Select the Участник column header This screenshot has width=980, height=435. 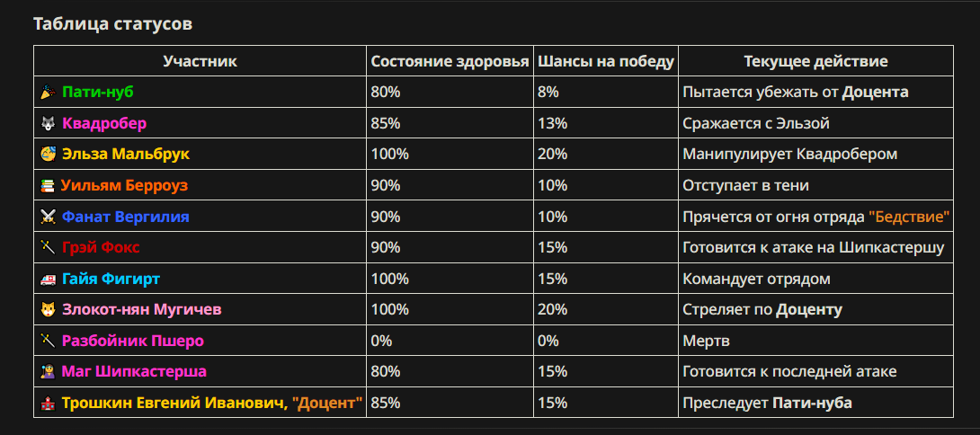point(200,61)
